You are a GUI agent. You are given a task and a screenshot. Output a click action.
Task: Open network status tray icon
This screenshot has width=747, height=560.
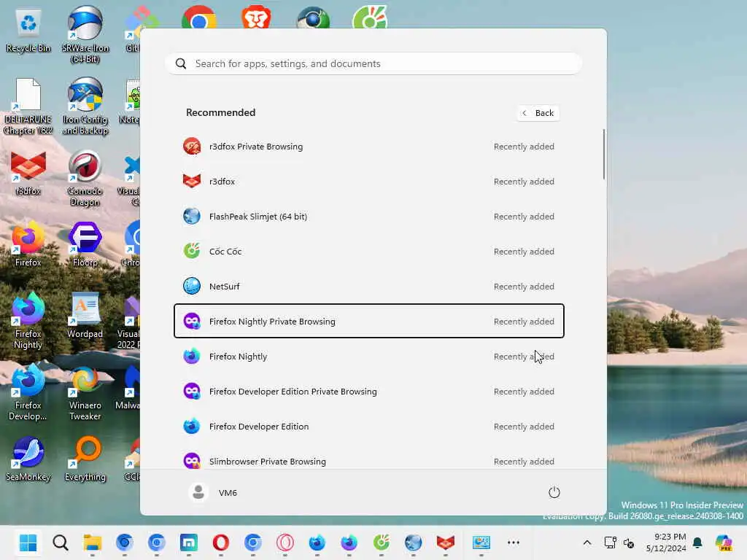pos(610,542)
